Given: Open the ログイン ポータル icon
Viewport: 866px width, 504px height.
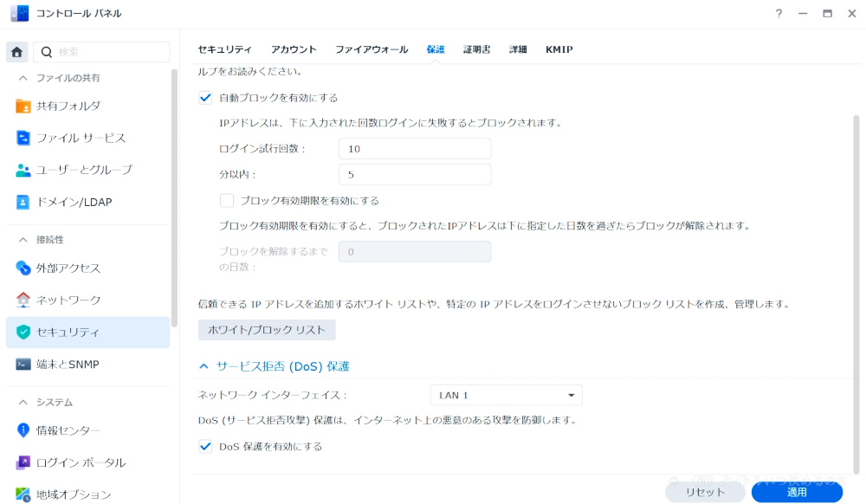Looking at the screenshot, I should 23,462.
